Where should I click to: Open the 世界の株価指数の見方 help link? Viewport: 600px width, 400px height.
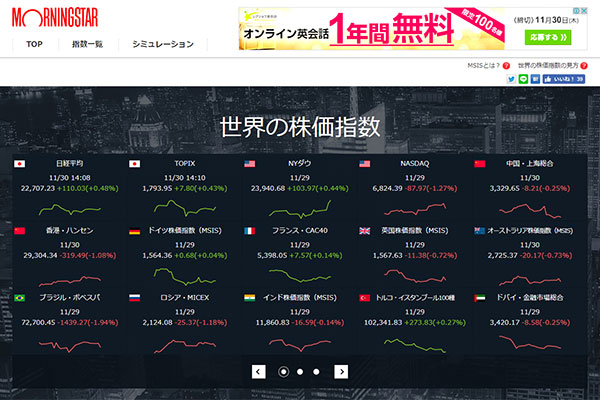coord(548,65)
